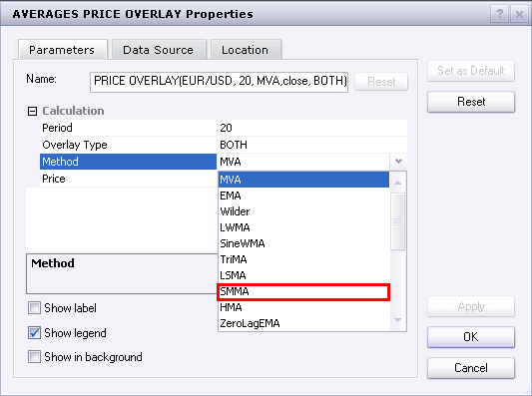Pick the Wilder averaging method
Viewport: 532px width, 396px height.
point(303,211)
